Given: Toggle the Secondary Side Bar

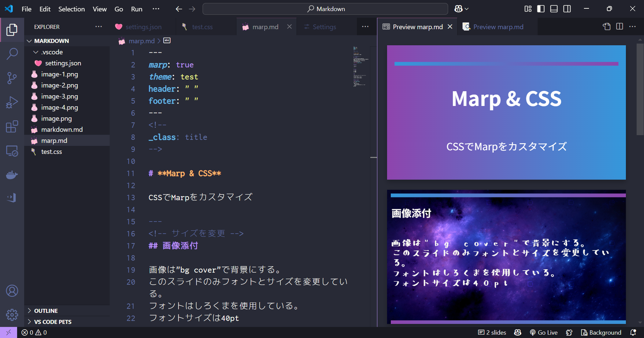Looking at the screenshot, I should point(567,9).
